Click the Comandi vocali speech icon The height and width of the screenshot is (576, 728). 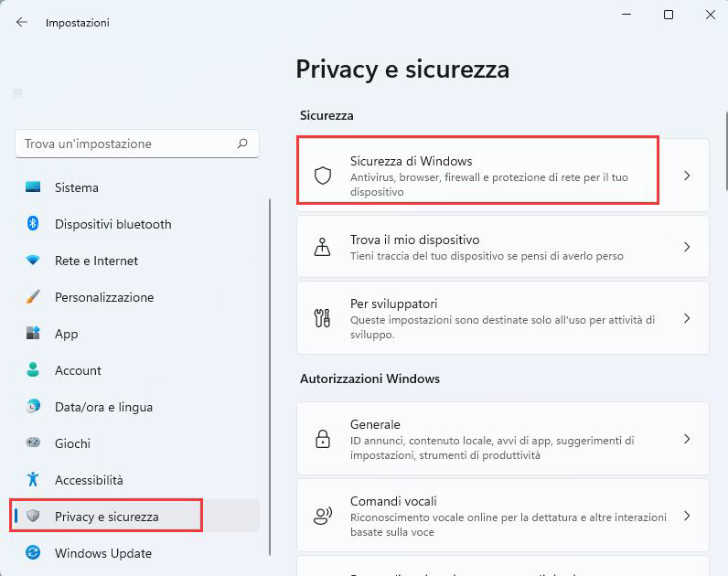click(x=322, y=516)
